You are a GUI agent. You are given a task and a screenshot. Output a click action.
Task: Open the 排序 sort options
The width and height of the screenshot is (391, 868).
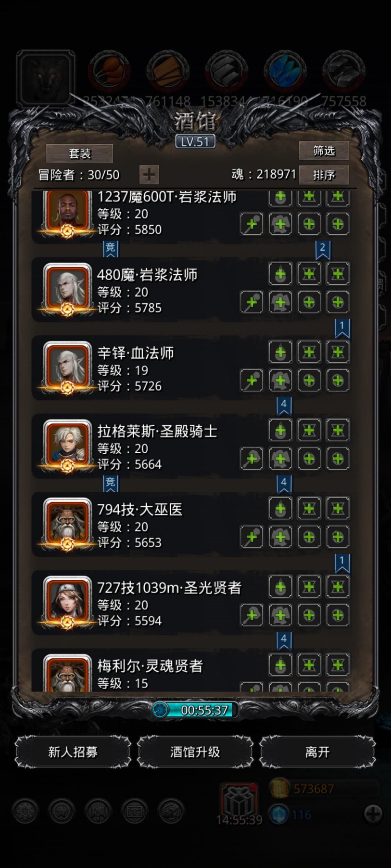(x=324, y=175)
